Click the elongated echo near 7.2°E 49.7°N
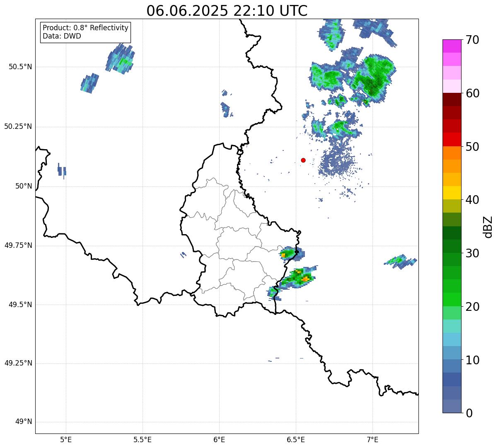 (400, 262)
